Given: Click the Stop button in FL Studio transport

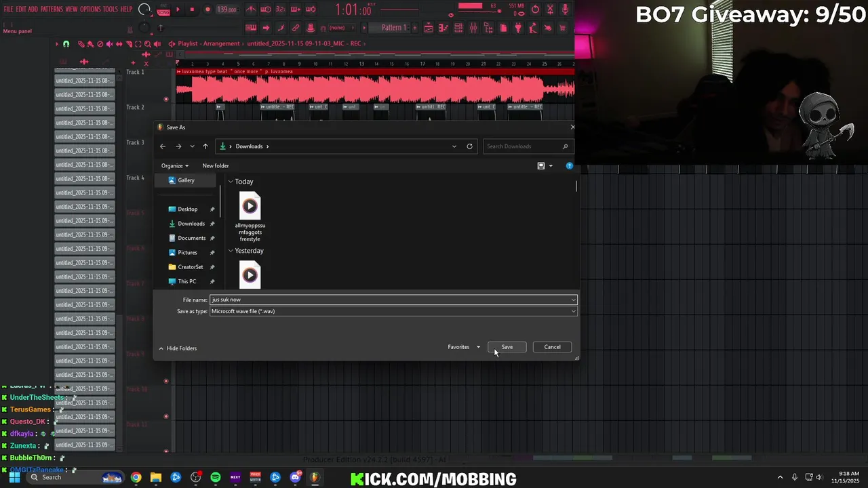Looking at the screenshot, I should 192,9.
